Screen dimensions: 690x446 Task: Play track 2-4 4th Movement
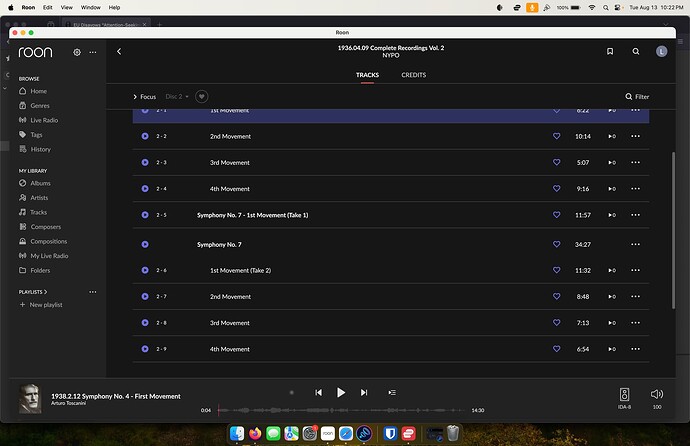click(145, 189)
